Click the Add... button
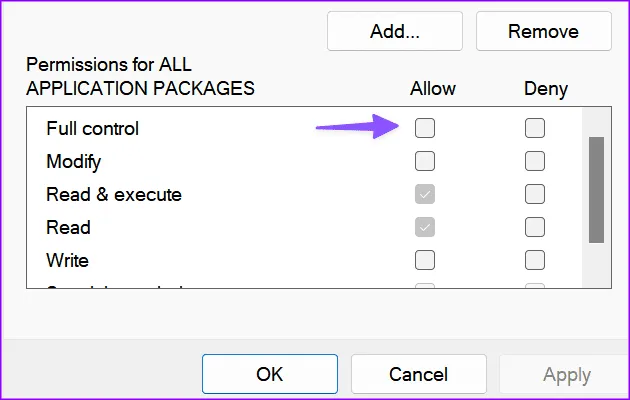630x400 pixels. click(x=394, y=31)
